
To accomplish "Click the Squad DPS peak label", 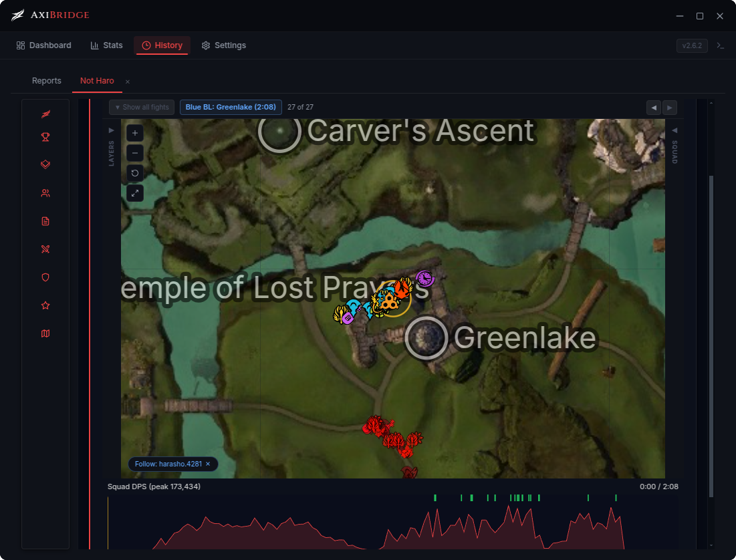I will pyautogui.click(x=154, y=486).
